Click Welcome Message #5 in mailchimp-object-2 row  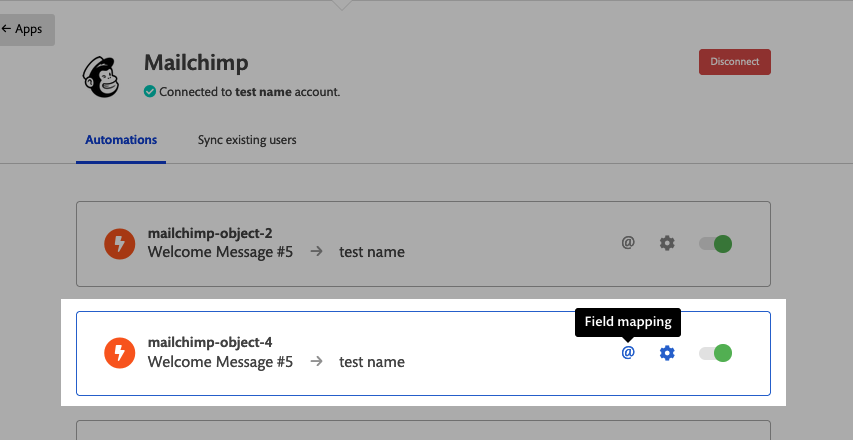[x=220, y=252]
